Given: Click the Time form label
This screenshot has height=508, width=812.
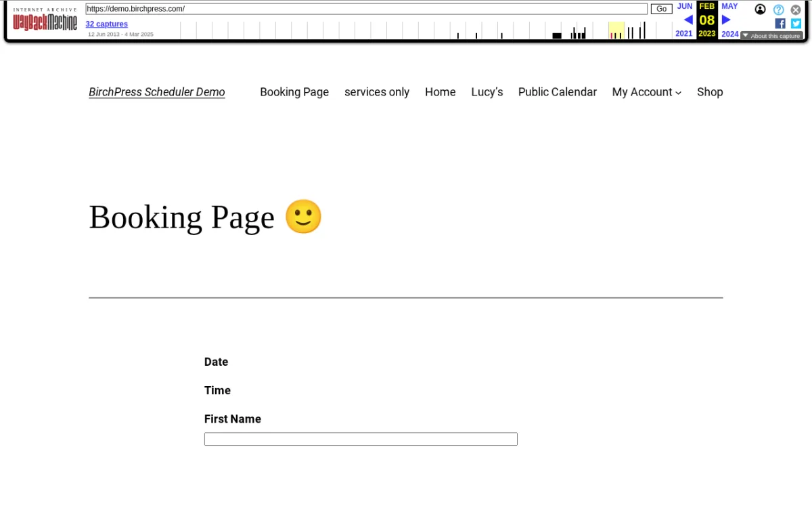Looking at the screenshot, I should [x=217, y=390].
